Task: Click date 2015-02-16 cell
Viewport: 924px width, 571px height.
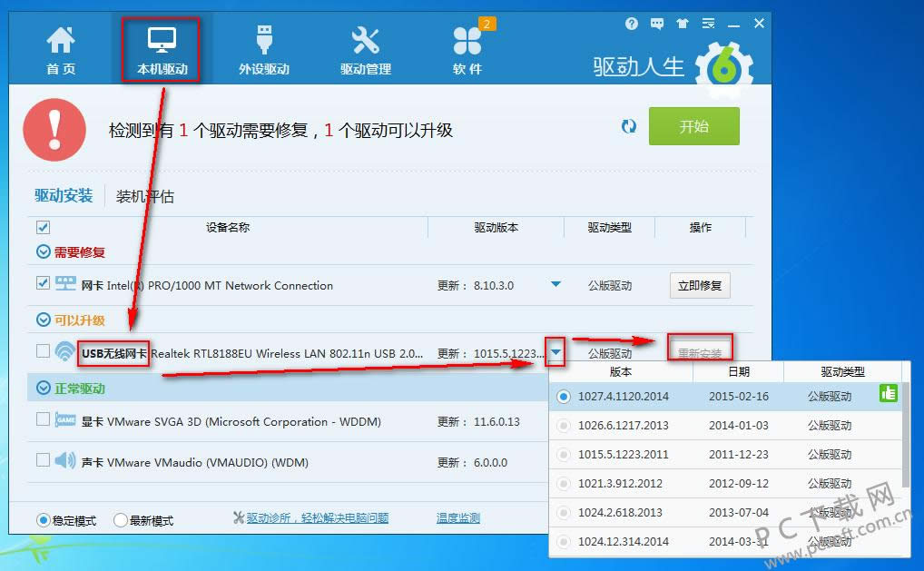Action: click(x=738, y=397)
